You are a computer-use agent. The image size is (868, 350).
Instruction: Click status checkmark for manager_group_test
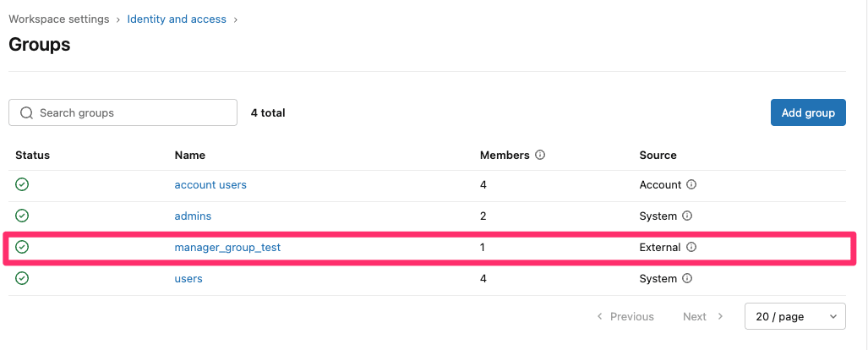(22, 247)
